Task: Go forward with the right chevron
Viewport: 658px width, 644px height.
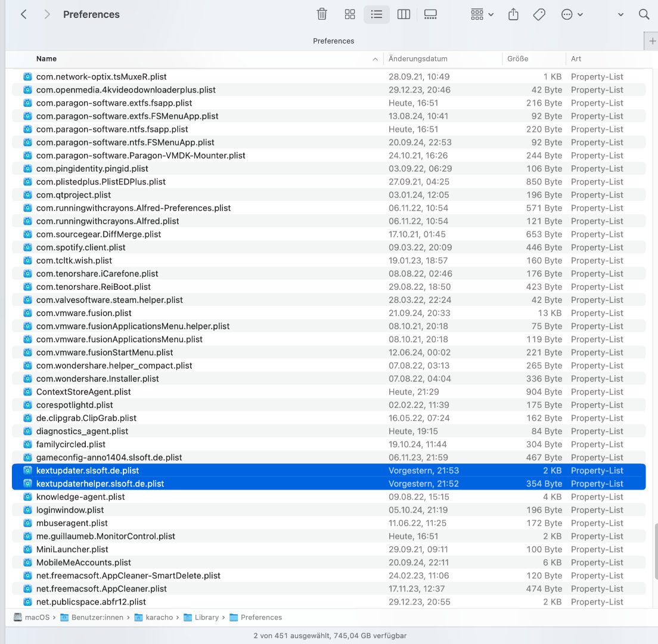Action: point(47,14)
